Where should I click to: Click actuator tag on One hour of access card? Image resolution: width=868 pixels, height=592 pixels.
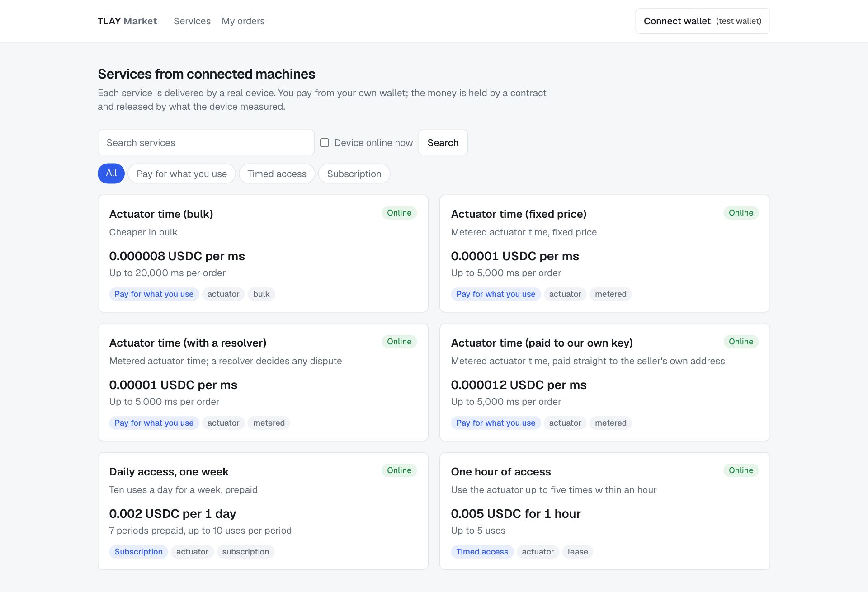538,552
